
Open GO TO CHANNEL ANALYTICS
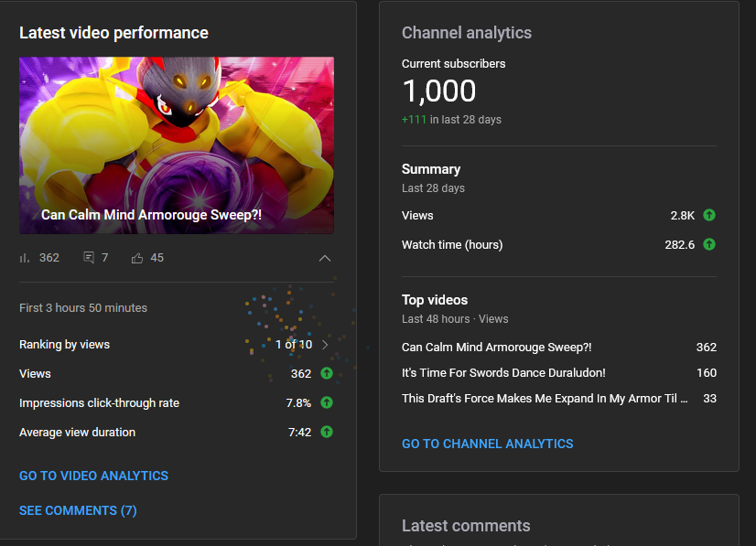[487, 444]
